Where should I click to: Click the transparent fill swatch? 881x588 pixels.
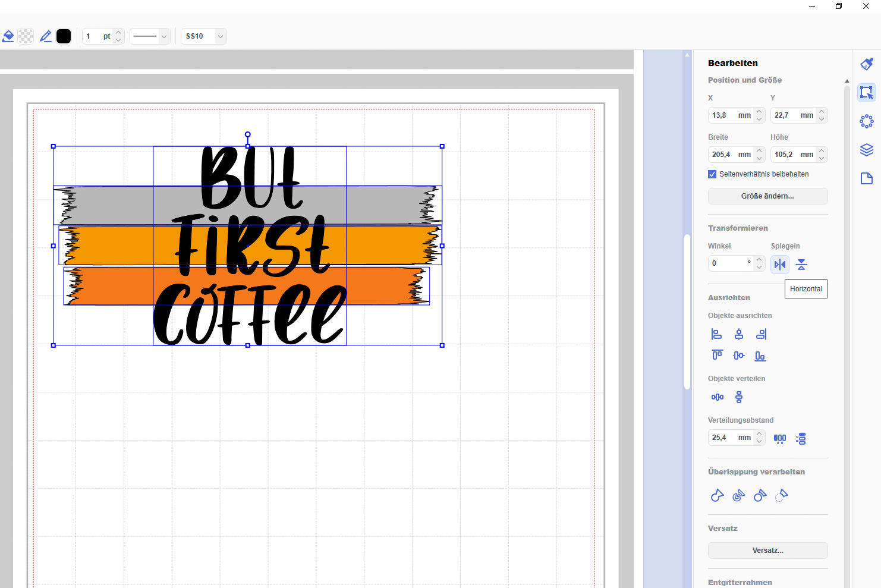(26, 36)
